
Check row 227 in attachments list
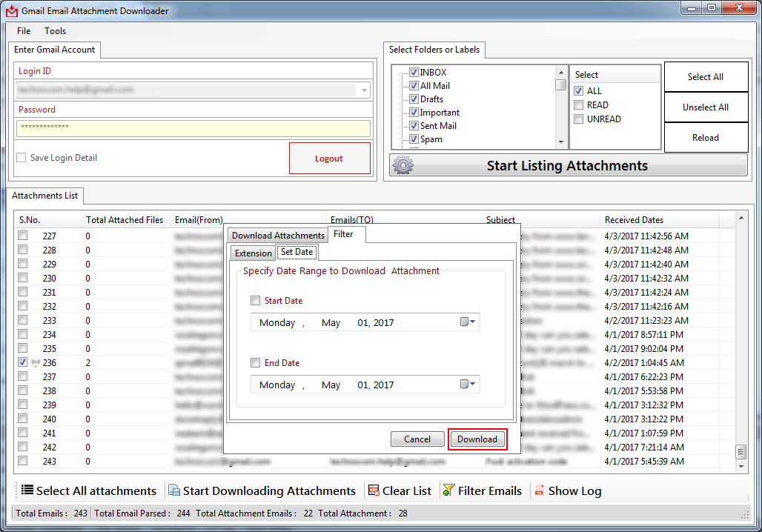pos(23,236)
